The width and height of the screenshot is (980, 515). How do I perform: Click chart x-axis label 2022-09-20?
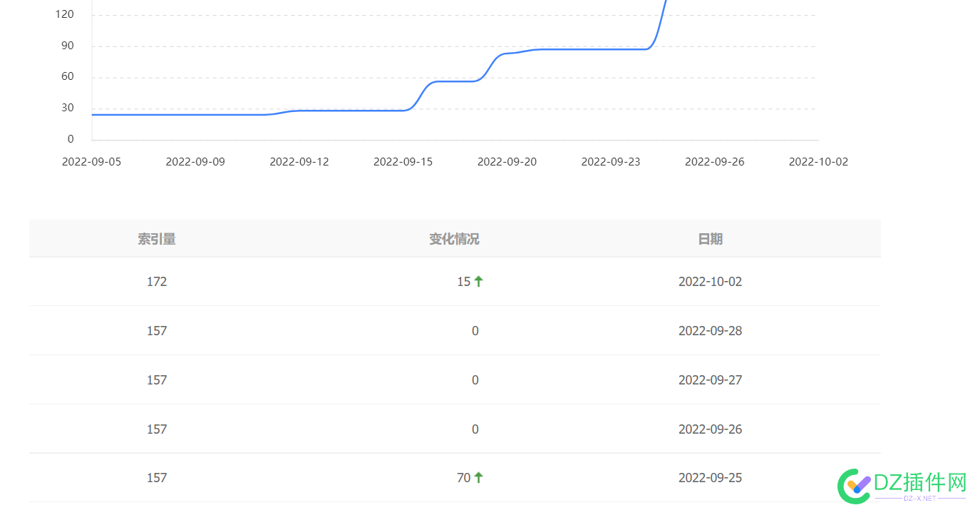[x=507, y=162]
